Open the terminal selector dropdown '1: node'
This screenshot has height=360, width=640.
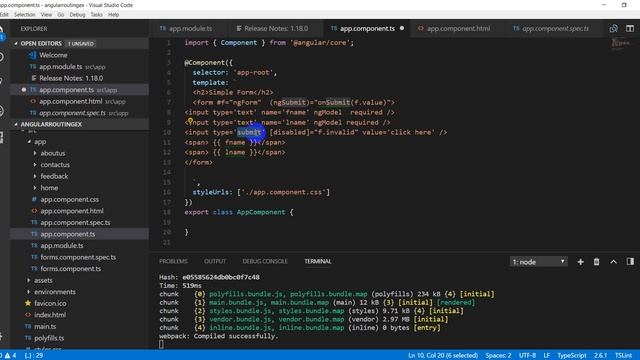tap(538, 262)
